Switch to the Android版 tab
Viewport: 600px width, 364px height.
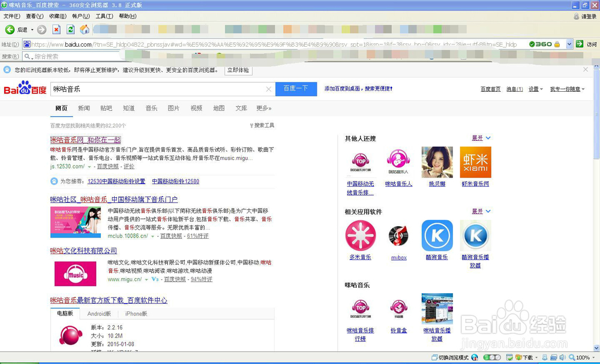(x=99, y=314)
